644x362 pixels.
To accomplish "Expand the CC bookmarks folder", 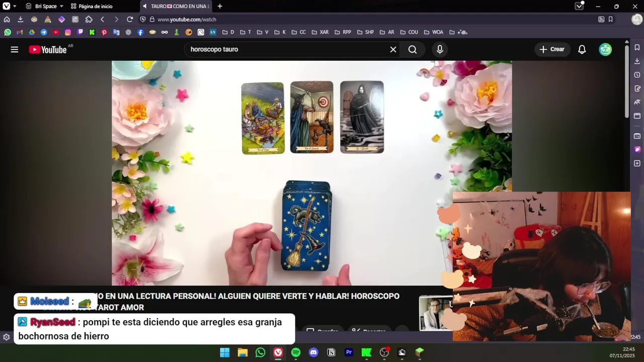I will (x=299, y=32).
